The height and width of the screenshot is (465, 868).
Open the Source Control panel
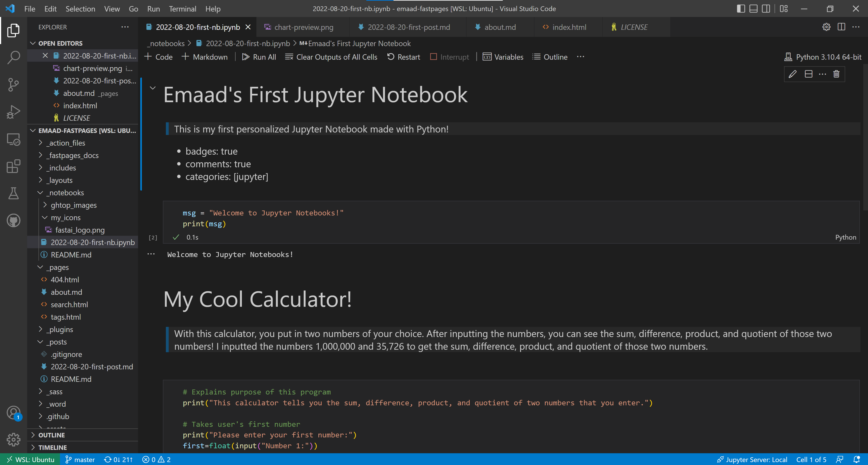[14, 85]
